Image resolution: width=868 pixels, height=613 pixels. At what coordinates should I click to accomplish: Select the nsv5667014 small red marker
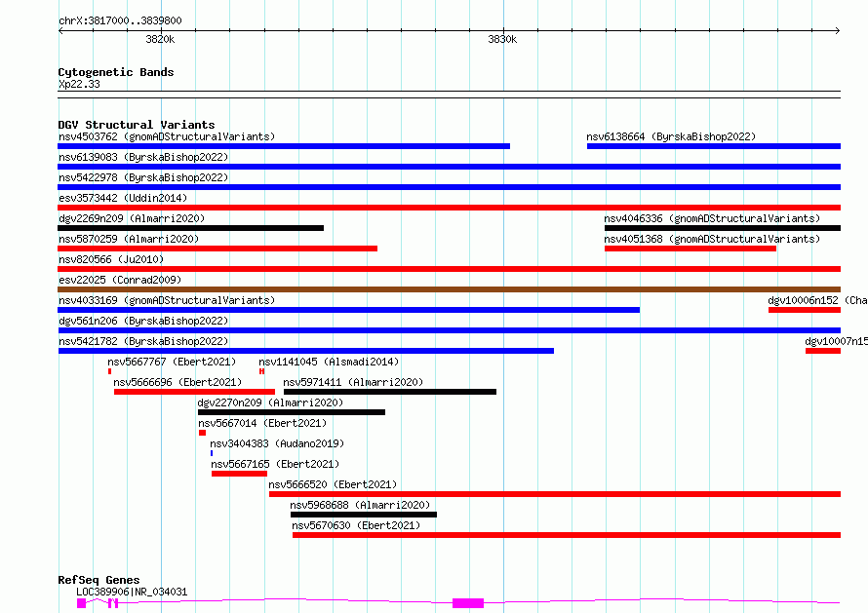(202, 433)
